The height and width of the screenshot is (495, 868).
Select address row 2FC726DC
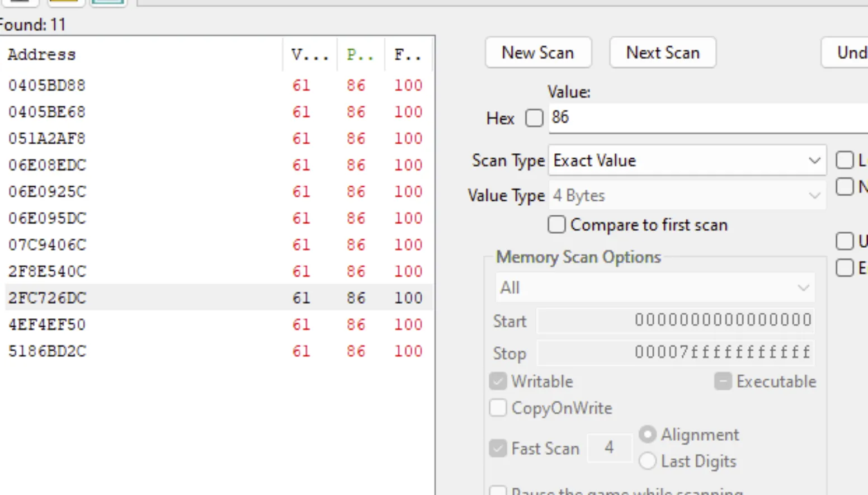pyautogui.click(x=48, y=298)
